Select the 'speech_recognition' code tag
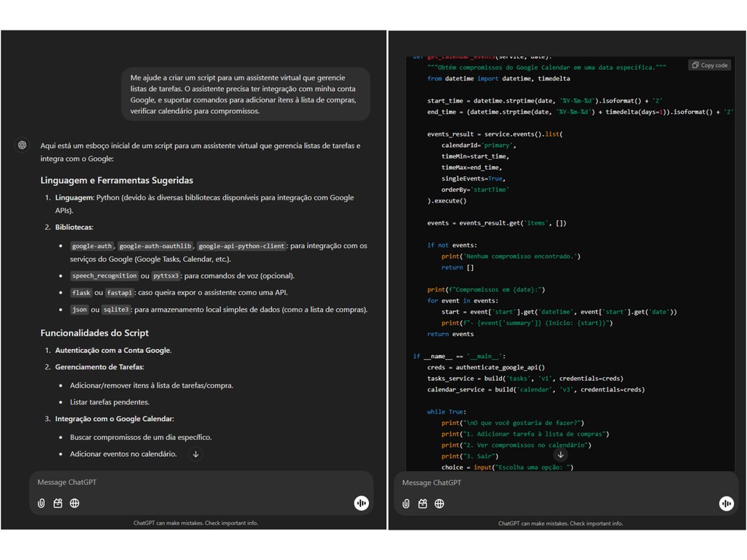 104,275
